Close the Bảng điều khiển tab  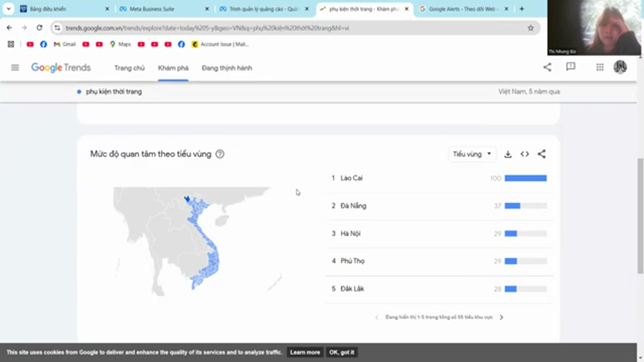pos(107,9)
